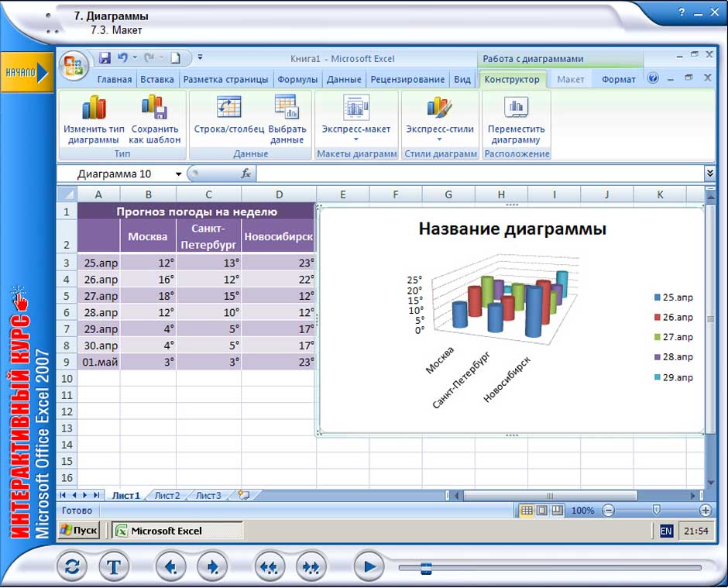Viewport: 728px width, 588px height.
Task: Click the Save icon in quick access toolbar
Action: pos(105,58)
